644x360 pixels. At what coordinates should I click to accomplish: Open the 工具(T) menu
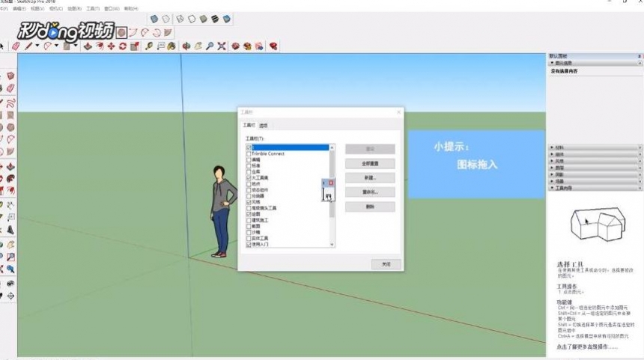(x=93, y=8)
